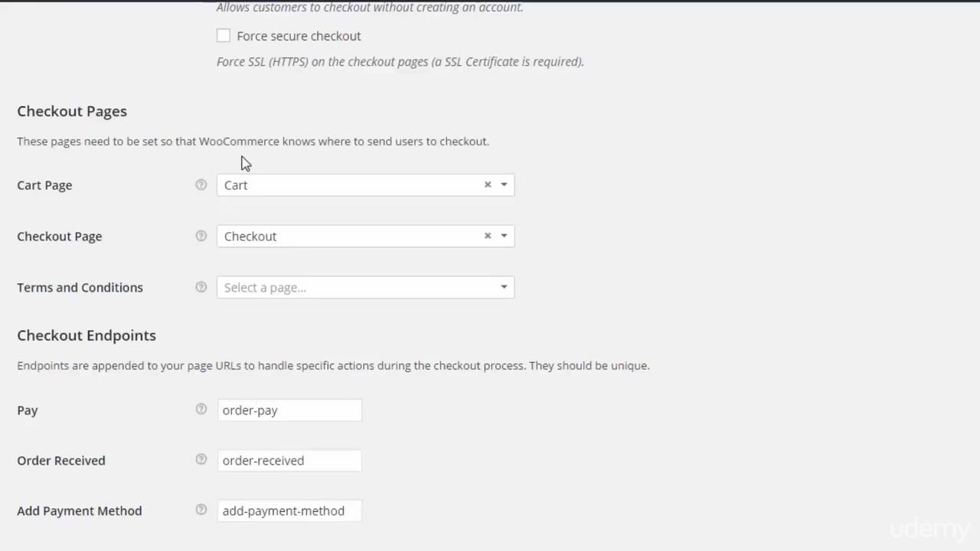Click the Udemy watermark logo
The width and height of the screenshot is (980, 551).
(x=929, y=529)
